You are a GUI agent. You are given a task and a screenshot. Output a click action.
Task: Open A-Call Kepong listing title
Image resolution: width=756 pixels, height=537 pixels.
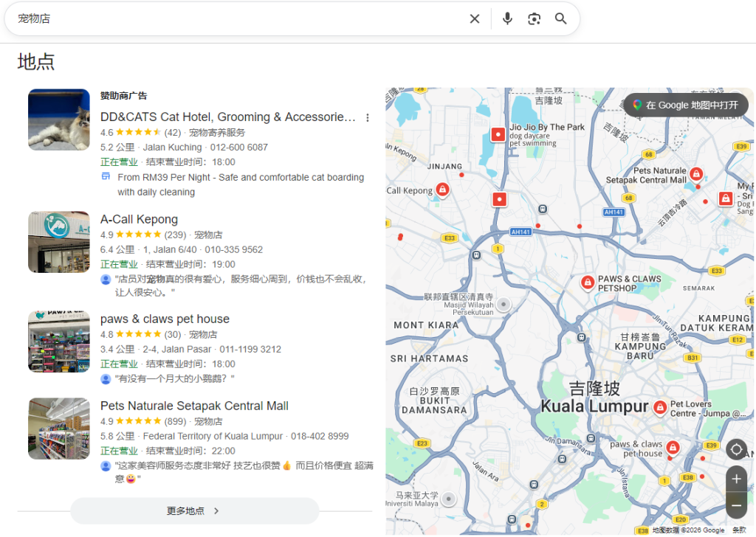pos(139,219)
